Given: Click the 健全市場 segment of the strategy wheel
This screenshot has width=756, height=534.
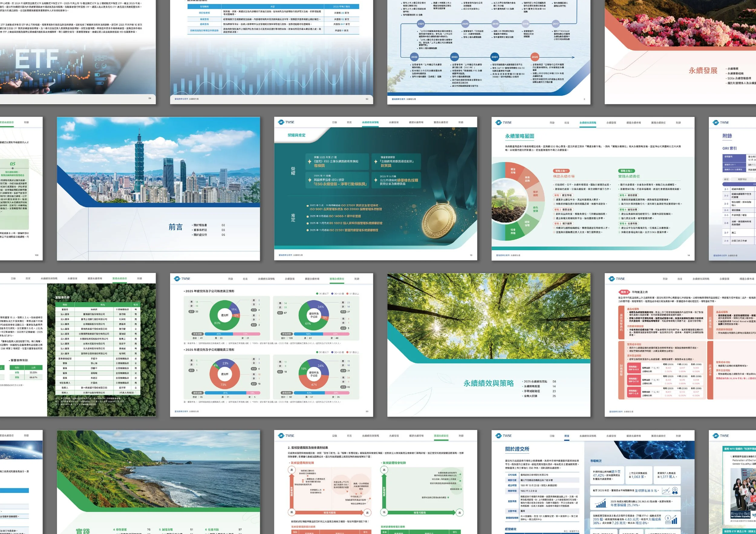Looking at the screenshot, I should pos(513,171).
